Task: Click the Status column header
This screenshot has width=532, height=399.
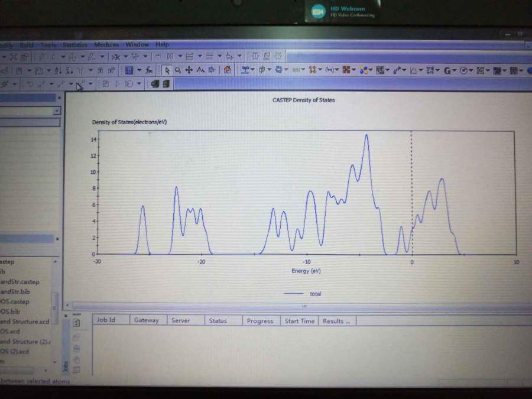Action: coord(223,320)
